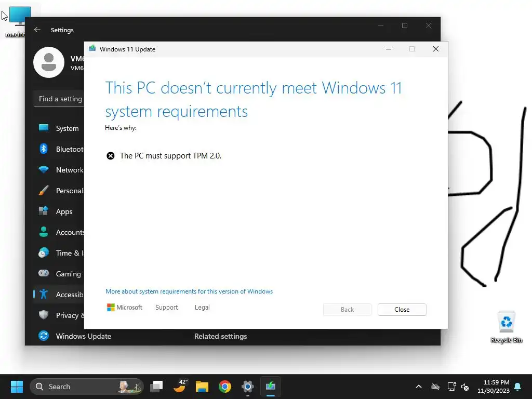Viewport: 532px width, 399px height.
Task: Open Bluetooth settings in the sidebar
Action: tap(59, 149)
